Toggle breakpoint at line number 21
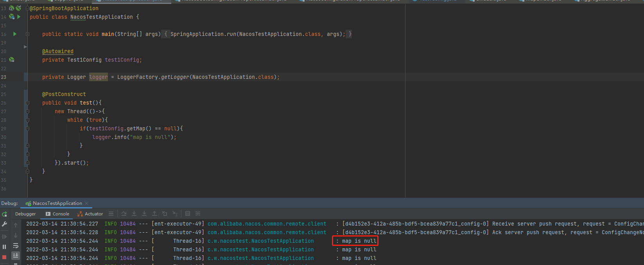Image resolution: width=644 pixels, height=265 pixels. (4, 60)
